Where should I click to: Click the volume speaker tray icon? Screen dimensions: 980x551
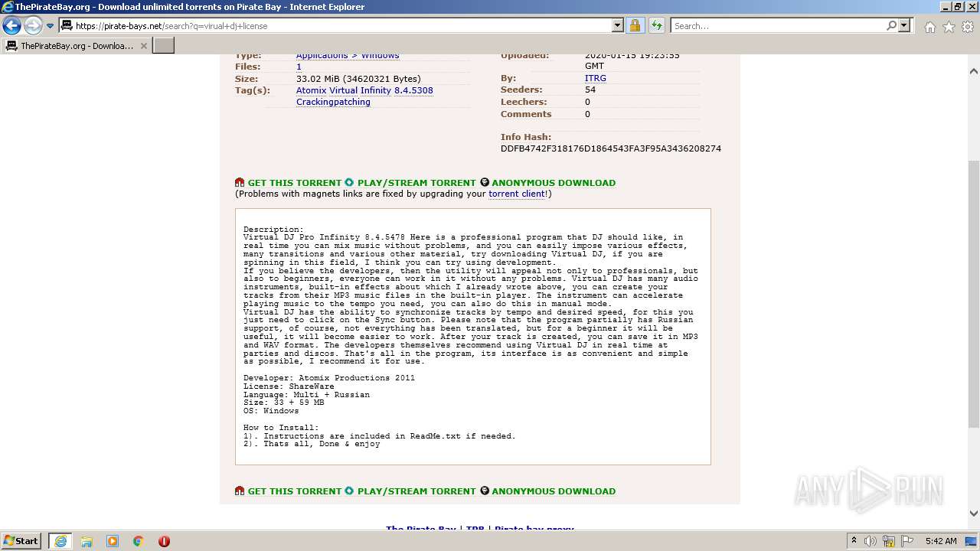pos(871,541)
